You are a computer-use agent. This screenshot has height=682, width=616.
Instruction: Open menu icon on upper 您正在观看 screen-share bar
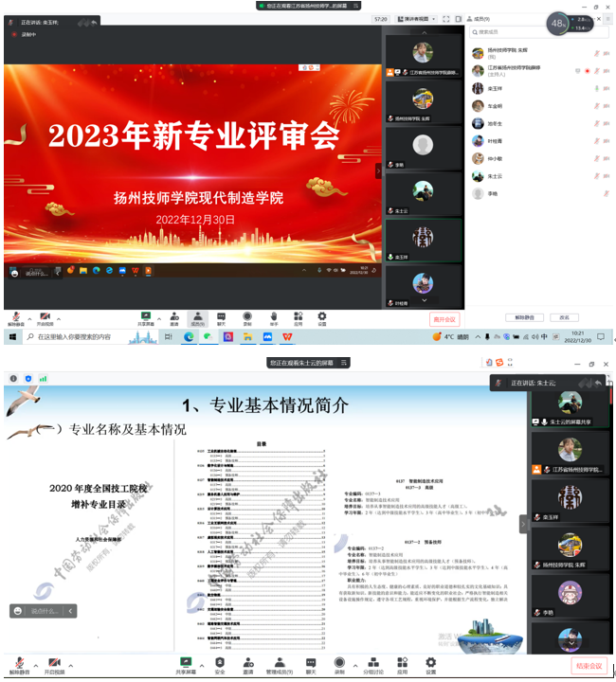[355, 6]
